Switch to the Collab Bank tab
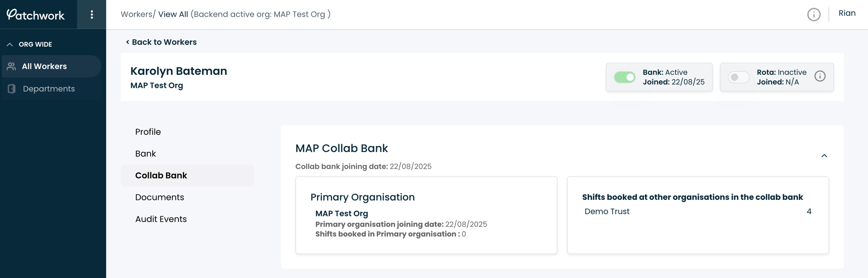The height and width of the screenshot is (278, 868). click(161, 175)
